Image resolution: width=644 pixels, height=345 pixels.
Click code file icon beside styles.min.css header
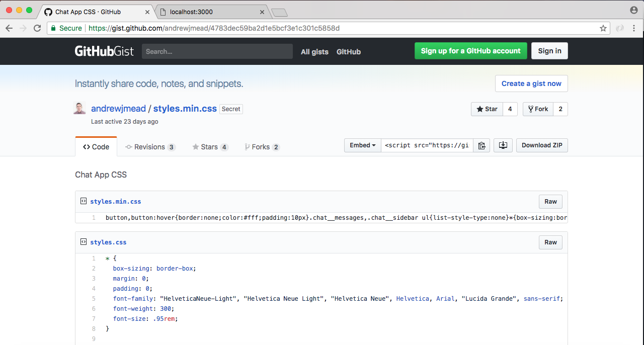point(84,201)
